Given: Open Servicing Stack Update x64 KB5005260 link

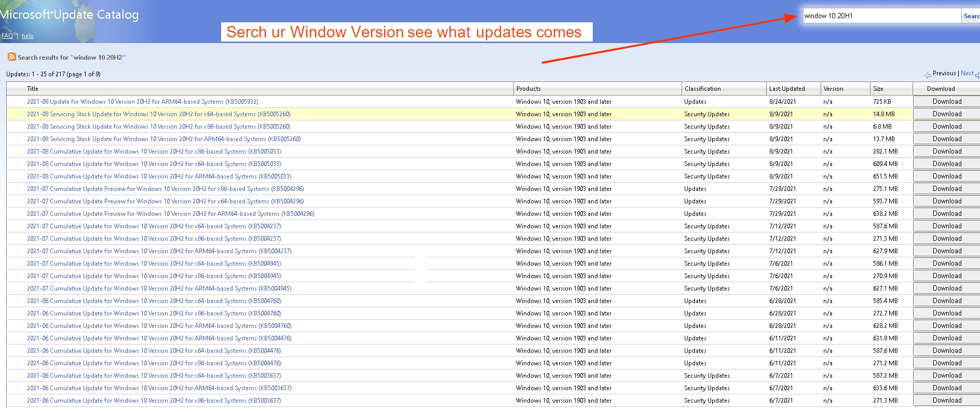Looking at the screenshot, I should click(159, 114).
